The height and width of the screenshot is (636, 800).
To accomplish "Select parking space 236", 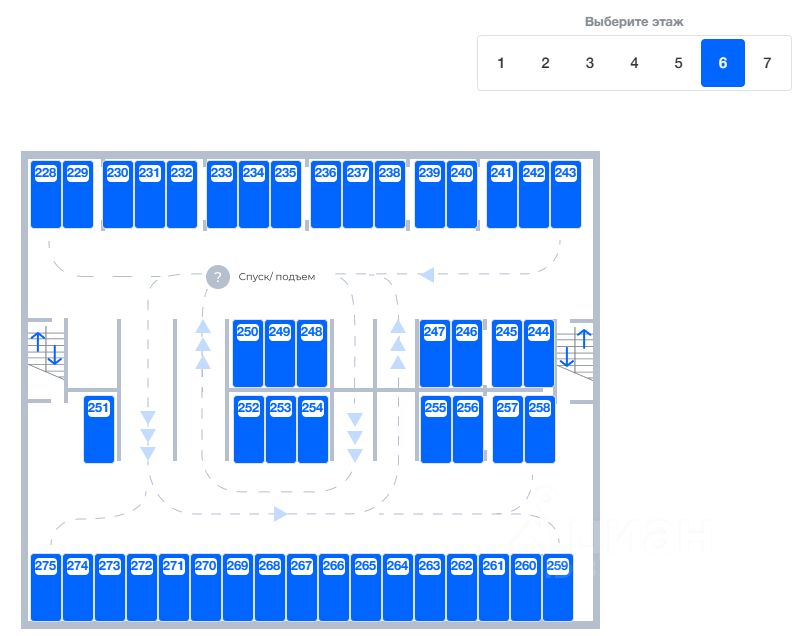I will point(326,194).
